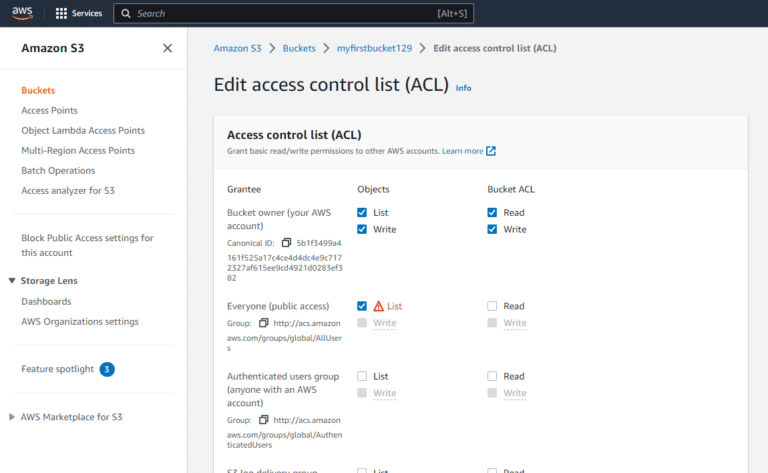Copy the AuthenticatedUsers group URI
768x473 pixels.
[264, 419]
